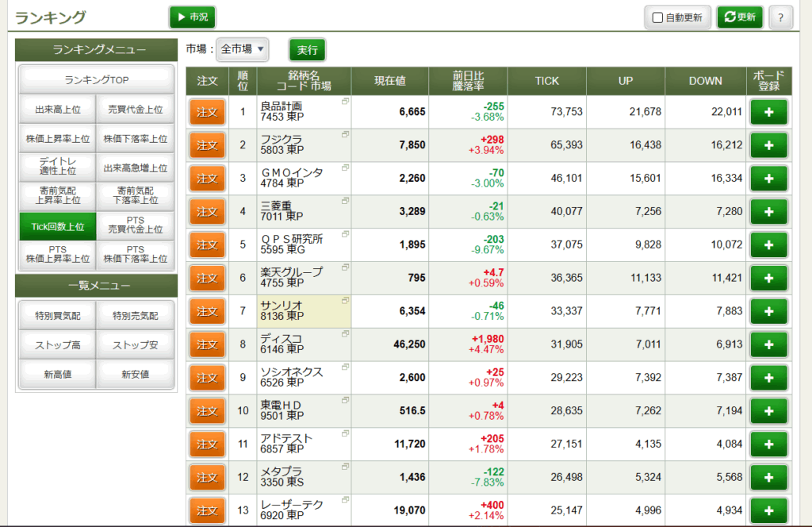Add 楽天グループ to board with plus icon
The image size is (812, 527).
(768, 278)
